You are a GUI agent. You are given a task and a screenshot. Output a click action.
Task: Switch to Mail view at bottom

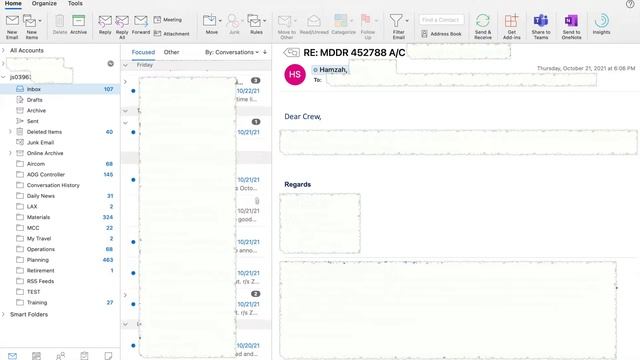click(x=13, y=356)
